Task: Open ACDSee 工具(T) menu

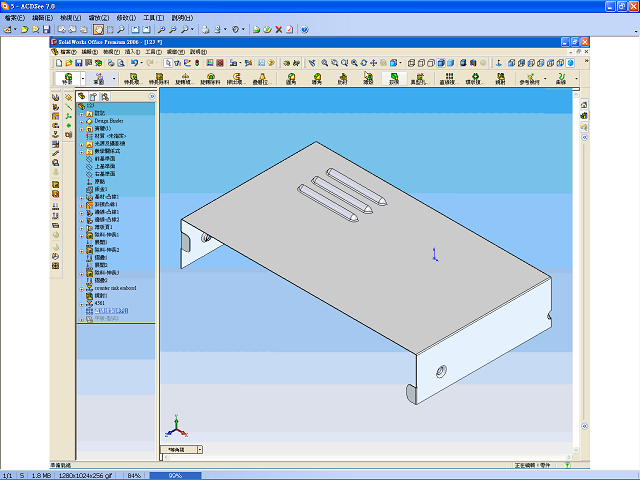Action: (x=153, y=18)
